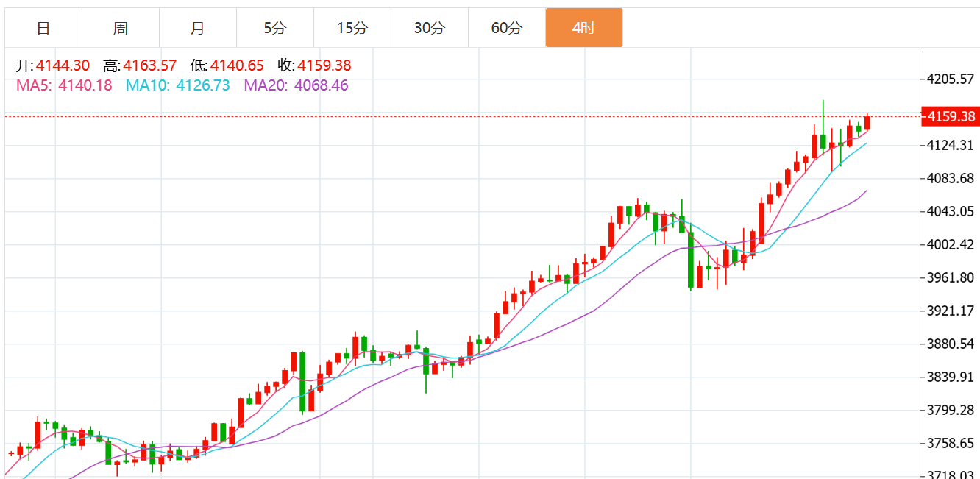980x479 pixels.
Task: Click the pink MA5 indicator label
Action: tap(64, 85)
